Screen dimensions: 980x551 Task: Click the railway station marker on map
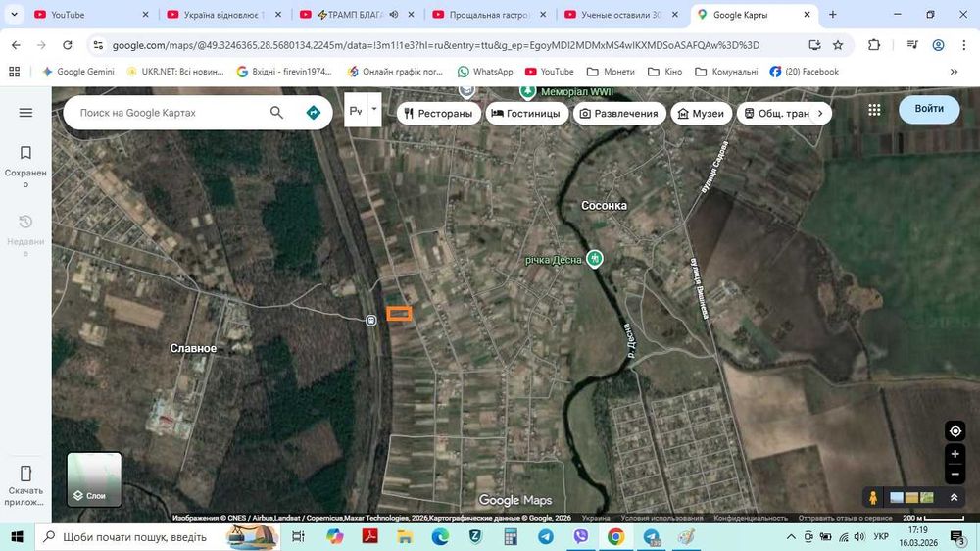371,321
